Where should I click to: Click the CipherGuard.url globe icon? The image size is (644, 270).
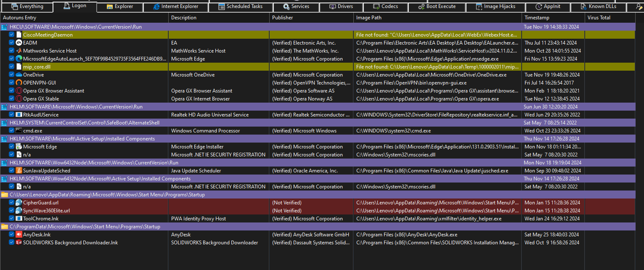pos(19,203)
